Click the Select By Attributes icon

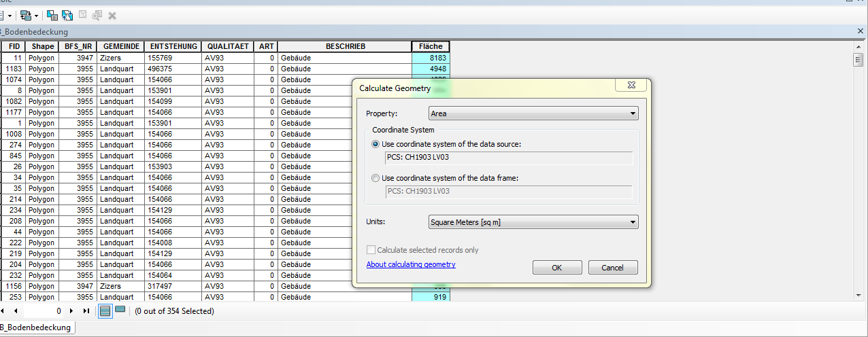coord(52,15)
